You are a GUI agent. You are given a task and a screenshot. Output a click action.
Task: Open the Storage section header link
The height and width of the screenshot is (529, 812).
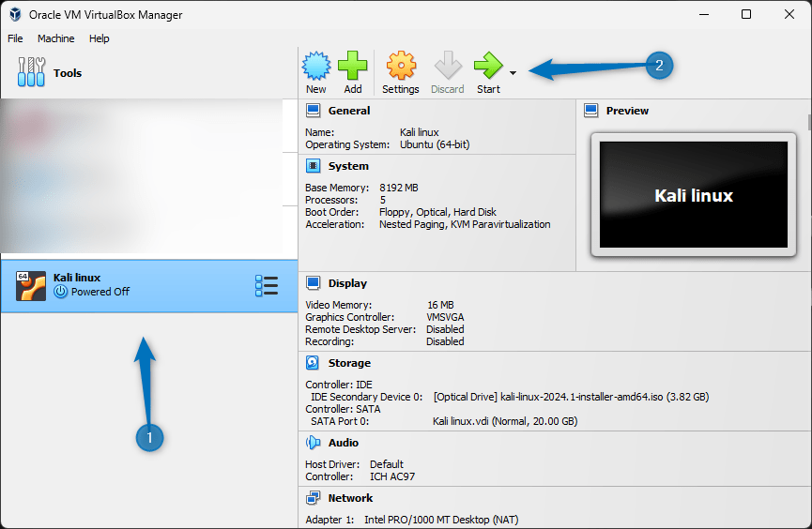(x=349, y=363)
